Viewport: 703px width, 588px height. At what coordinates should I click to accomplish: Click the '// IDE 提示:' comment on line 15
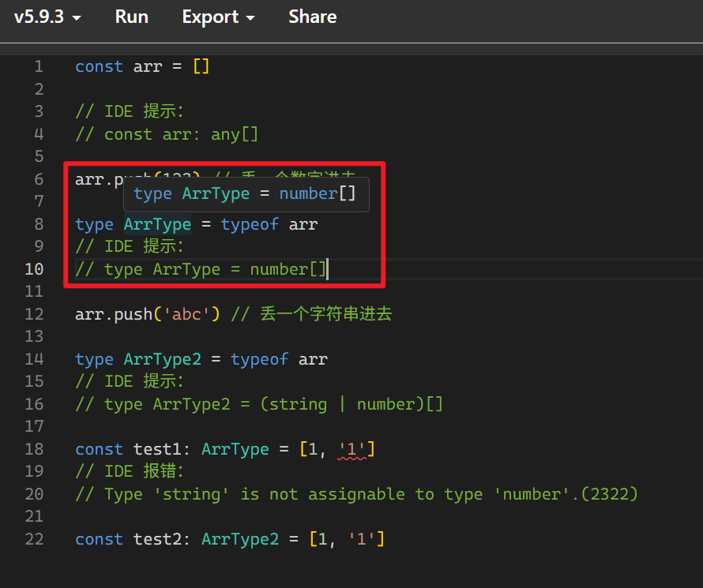click(130, 381)
